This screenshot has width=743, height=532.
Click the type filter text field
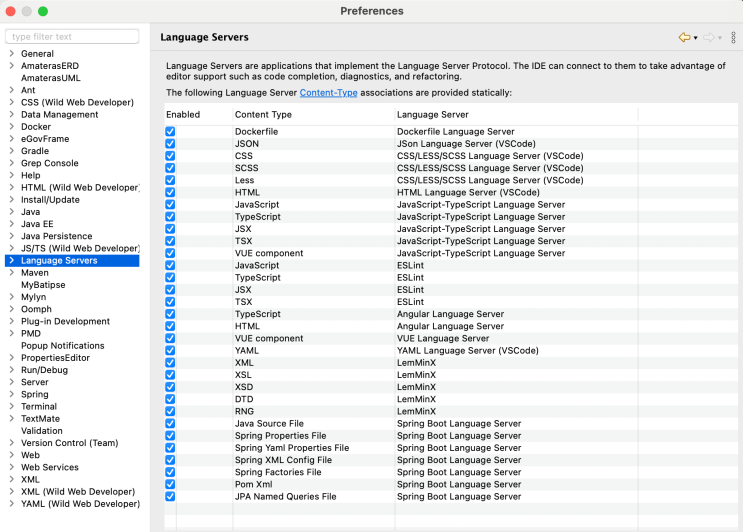[x=73, y=37]
